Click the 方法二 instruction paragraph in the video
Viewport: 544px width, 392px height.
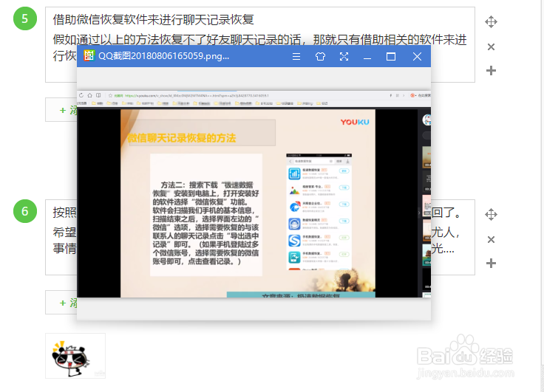[x=206, y=223]
